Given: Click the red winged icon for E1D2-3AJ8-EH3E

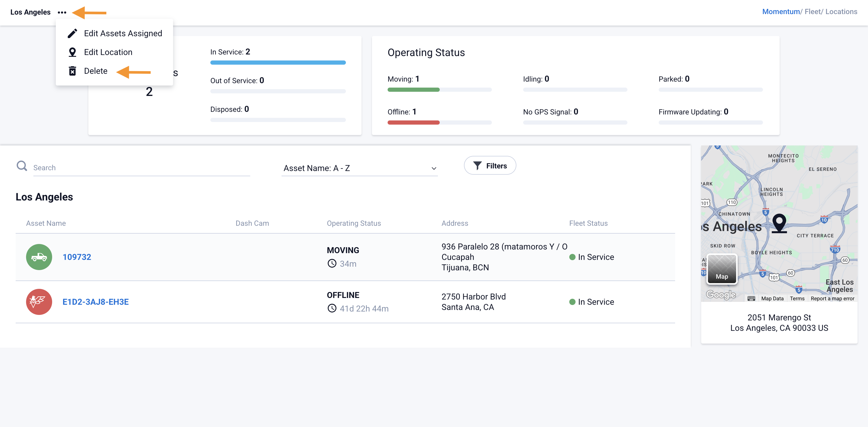Looking at the screenshot, I should tap(39, 302).
